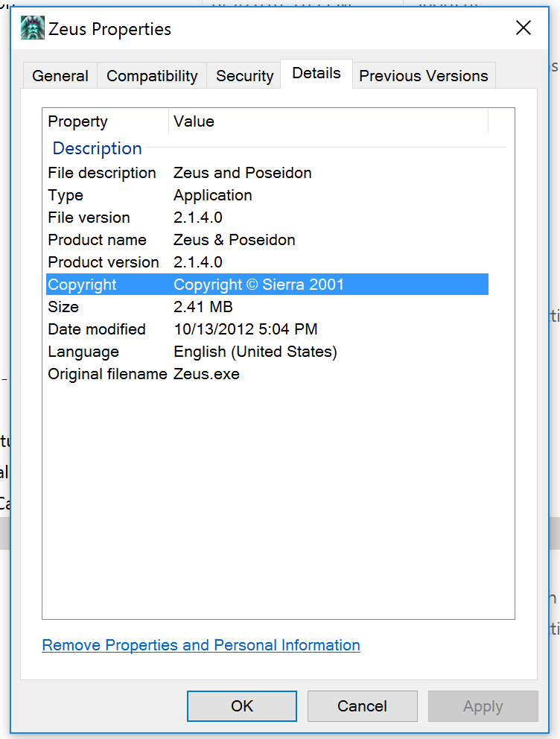The height and width of the screenshot is (739, 560).
Task: Click the value '10/13/2012 5:04 PM'
Action: [246, 329]
